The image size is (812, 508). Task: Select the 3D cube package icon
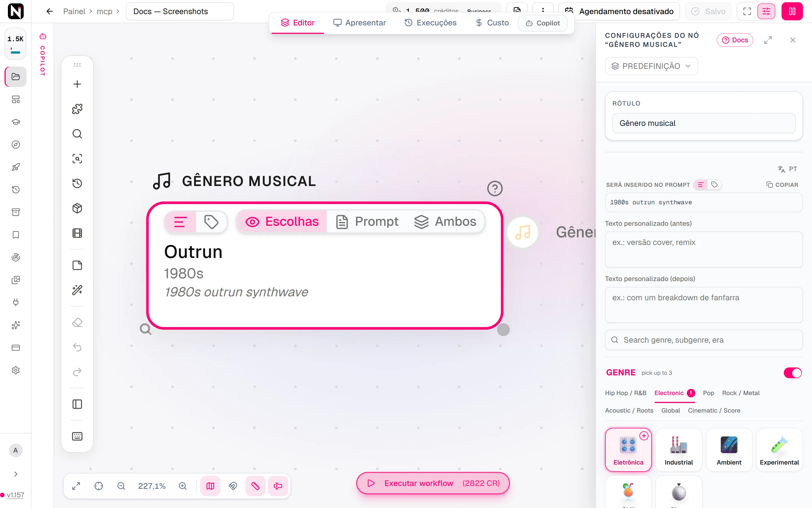[x=77, y=208]
